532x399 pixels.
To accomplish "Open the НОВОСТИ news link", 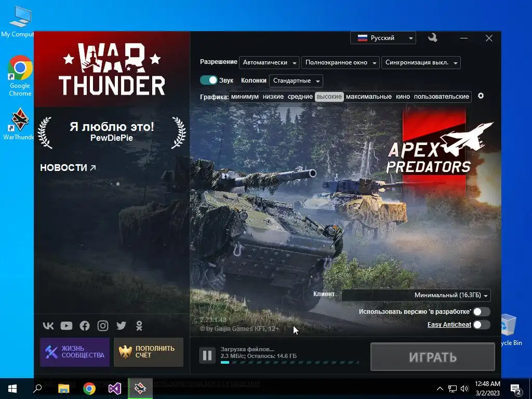I will (68, 168).
